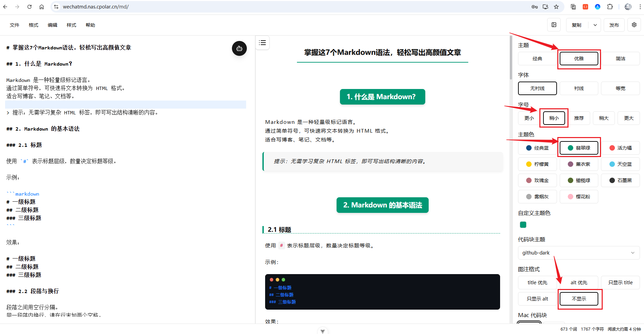Pick the 雾烟灰 theme color
Screen dimensions: 644x334
pos(537,197)
